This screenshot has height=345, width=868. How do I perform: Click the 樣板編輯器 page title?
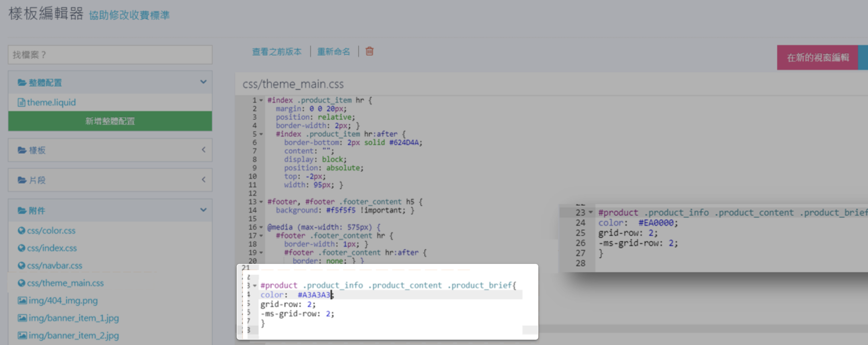click(x=46, y=14)
